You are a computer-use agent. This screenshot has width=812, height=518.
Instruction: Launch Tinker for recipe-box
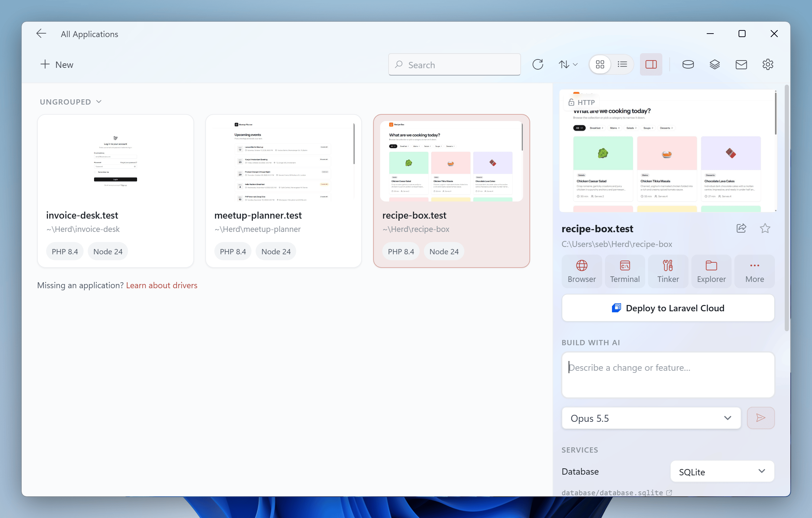[668, 271]
